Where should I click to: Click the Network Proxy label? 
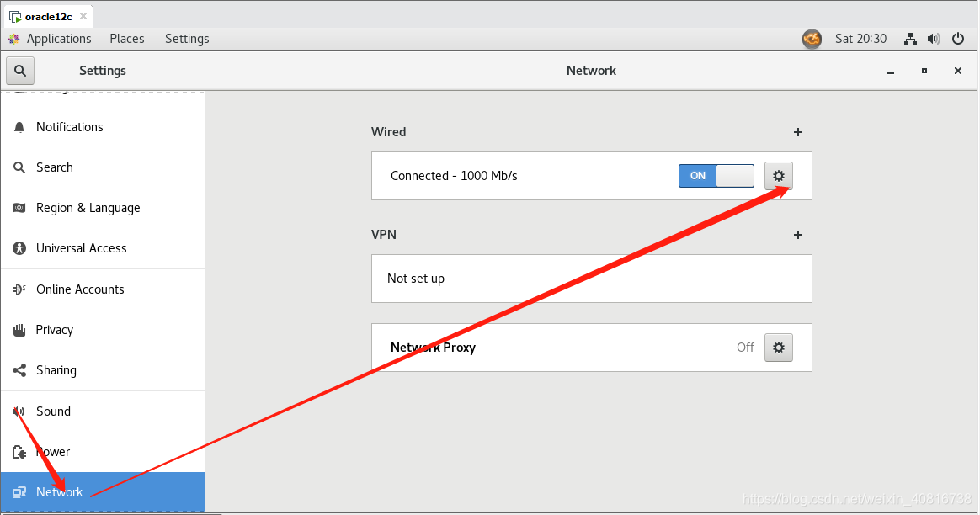click(x=433, y=348)
